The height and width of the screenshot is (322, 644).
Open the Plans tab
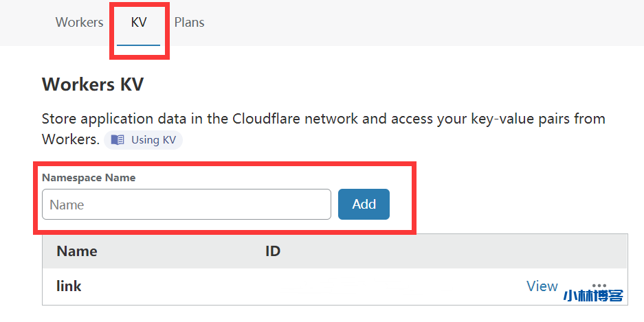pos(189,23)
